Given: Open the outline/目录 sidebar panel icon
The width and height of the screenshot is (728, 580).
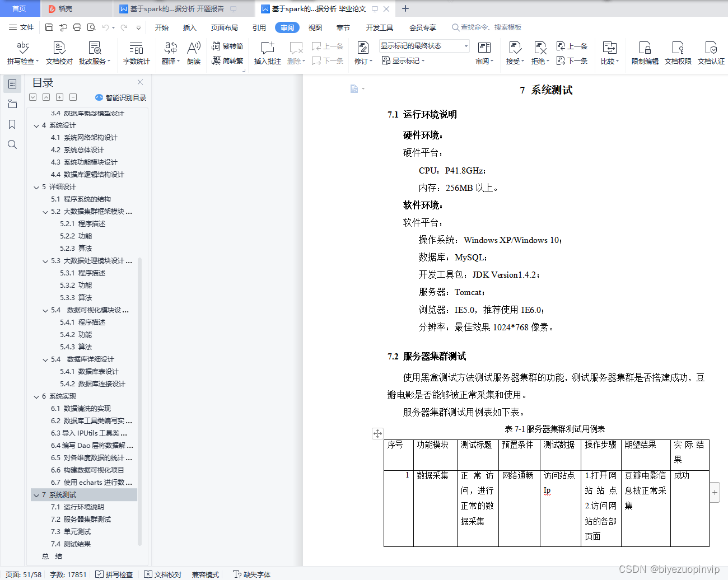Looking at the screenshot, I should click(x=12, y=84).
